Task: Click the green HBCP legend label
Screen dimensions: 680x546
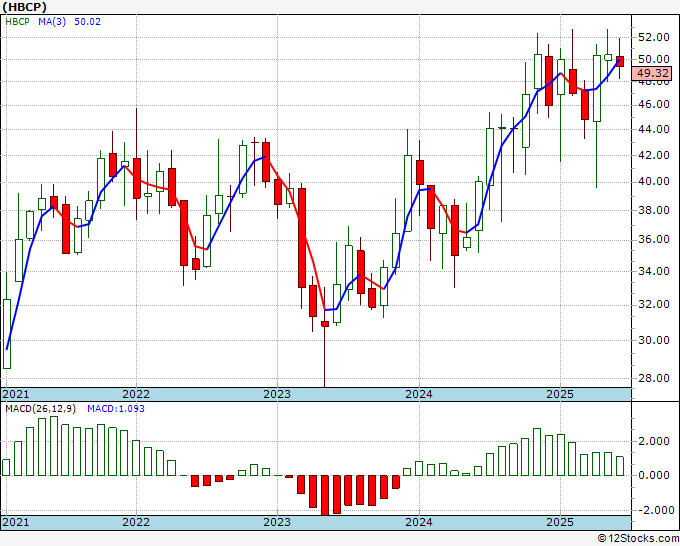Action: pyautogui.click(x=17, y=21)
